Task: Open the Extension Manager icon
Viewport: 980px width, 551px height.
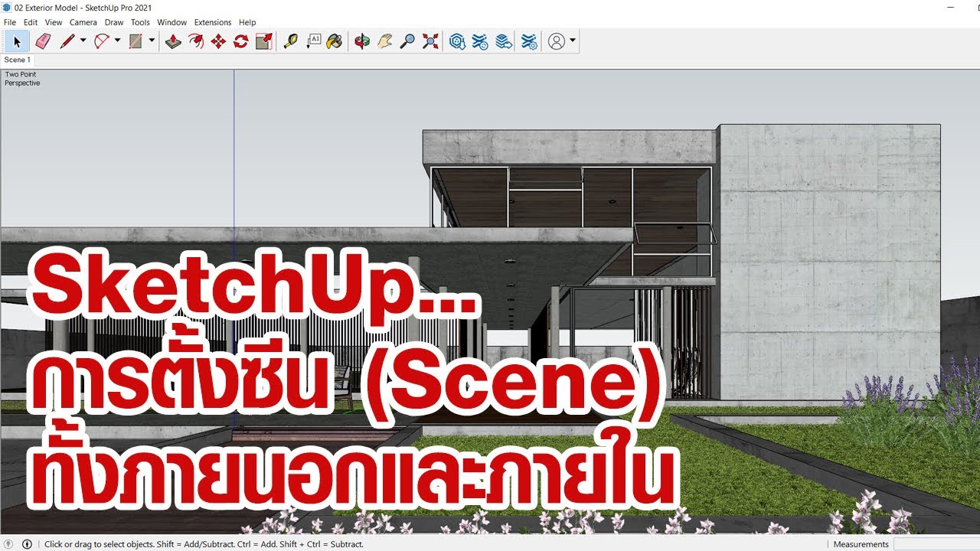Action: point(529,41)
